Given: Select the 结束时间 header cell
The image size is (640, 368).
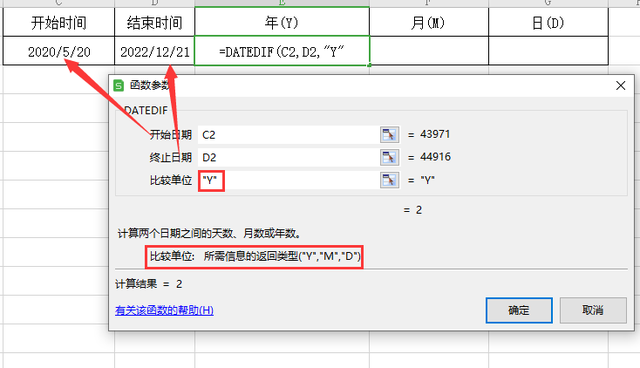Looking at the screenshot, I should click(x=155, y=22).
